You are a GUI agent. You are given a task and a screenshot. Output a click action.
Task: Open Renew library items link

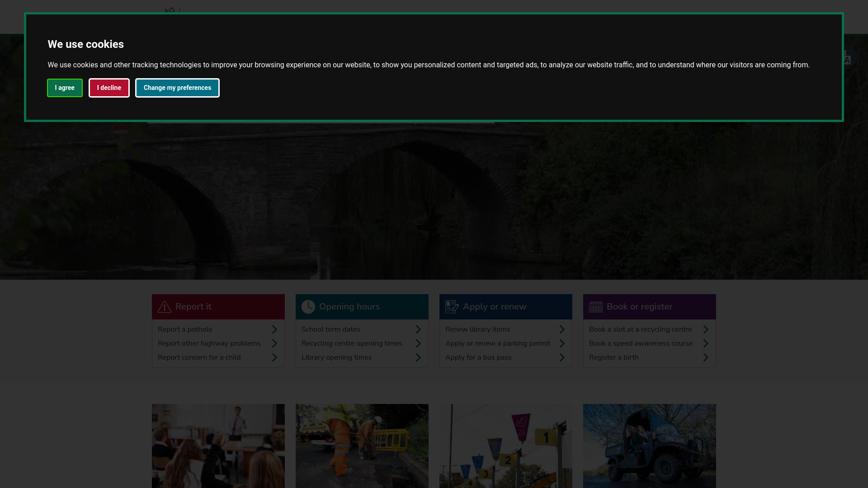[x=478, y=329]
